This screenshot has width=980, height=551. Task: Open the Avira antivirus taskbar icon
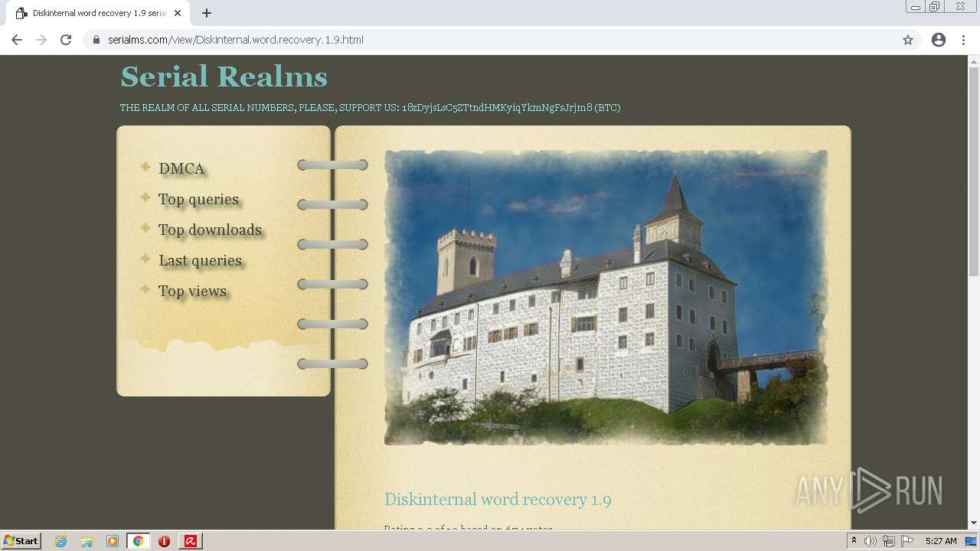coord(191,541)
